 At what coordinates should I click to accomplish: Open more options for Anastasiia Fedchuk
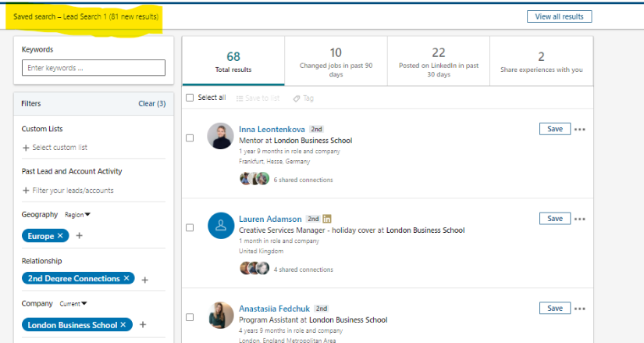tap(579, 309)
